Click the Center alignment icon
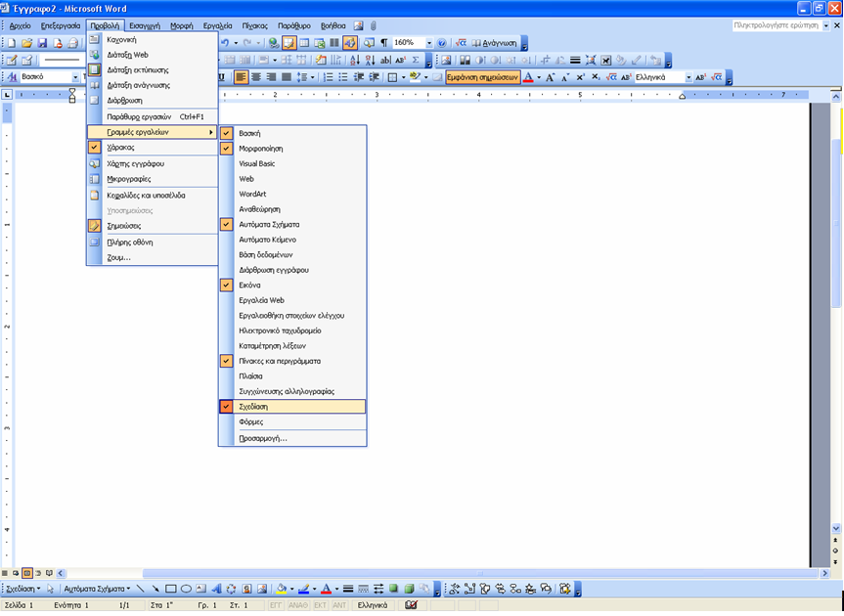This screenshot has height=616, width=844. coord(256,77)
